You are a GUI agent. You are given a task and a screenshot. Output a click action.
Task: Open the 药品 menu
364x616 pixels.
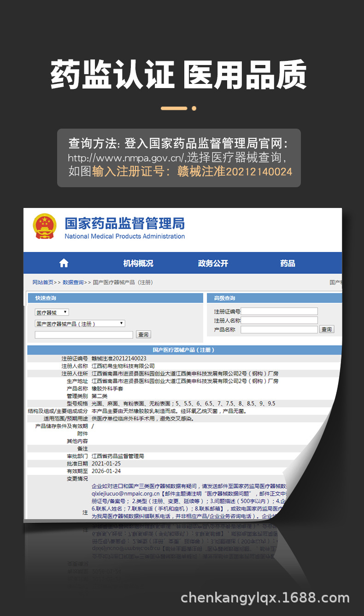[288, 263]
